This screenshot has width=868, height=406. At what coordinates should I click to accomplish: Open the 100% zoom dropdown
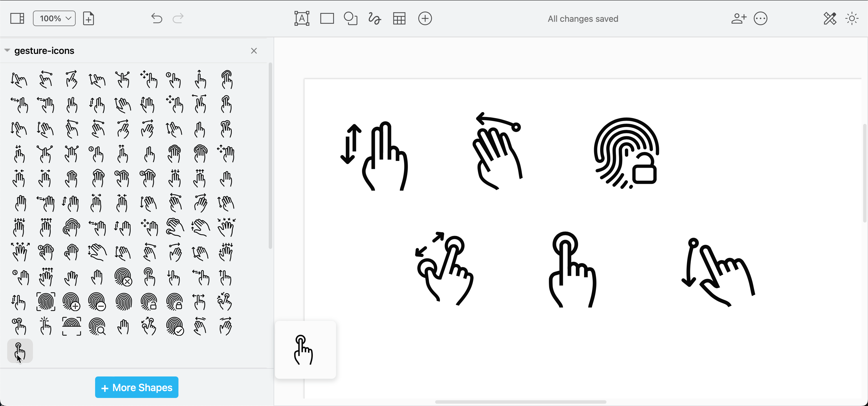54,19
